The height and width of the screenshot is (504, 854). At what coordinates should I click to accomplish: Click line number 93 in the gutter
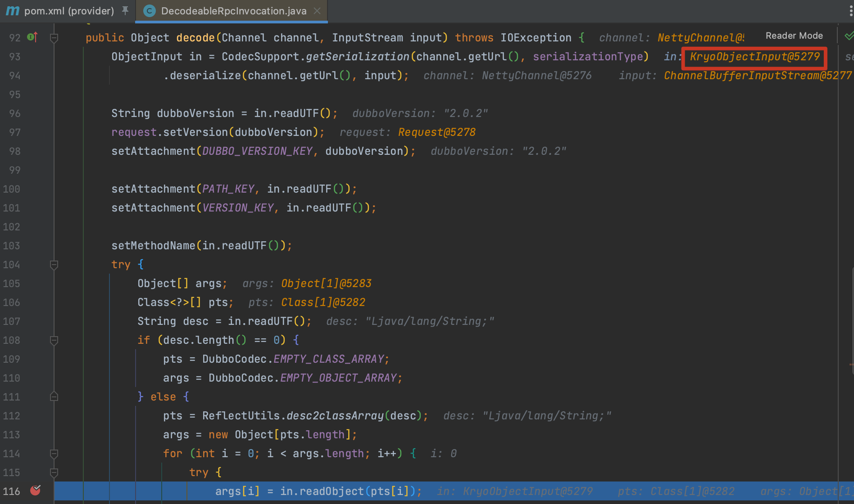click(x=15, y=57)
